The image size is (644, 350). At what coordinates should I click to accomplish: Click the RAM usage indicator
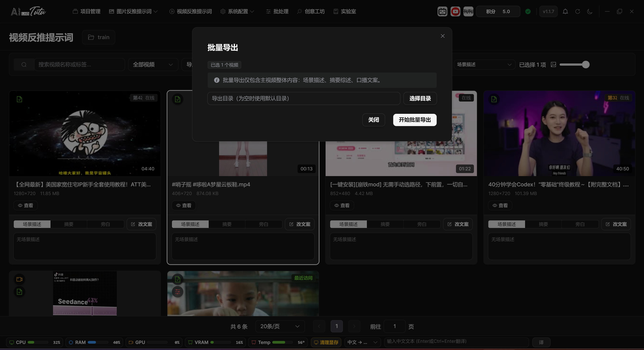pos(94,342)
